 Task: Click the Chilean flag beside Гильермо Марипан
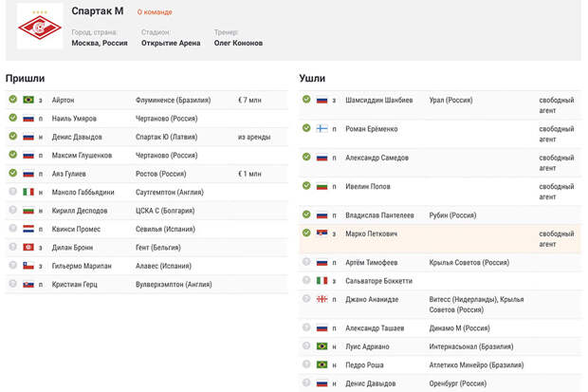pyautogui.click(x=28, y=266)
